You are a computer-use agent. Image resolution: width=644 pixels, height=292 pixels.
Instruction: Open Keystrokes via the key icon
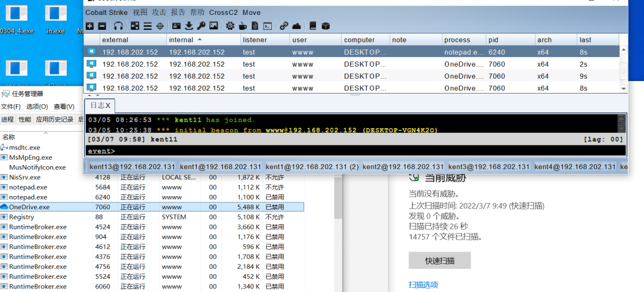[x=201, y=26]
